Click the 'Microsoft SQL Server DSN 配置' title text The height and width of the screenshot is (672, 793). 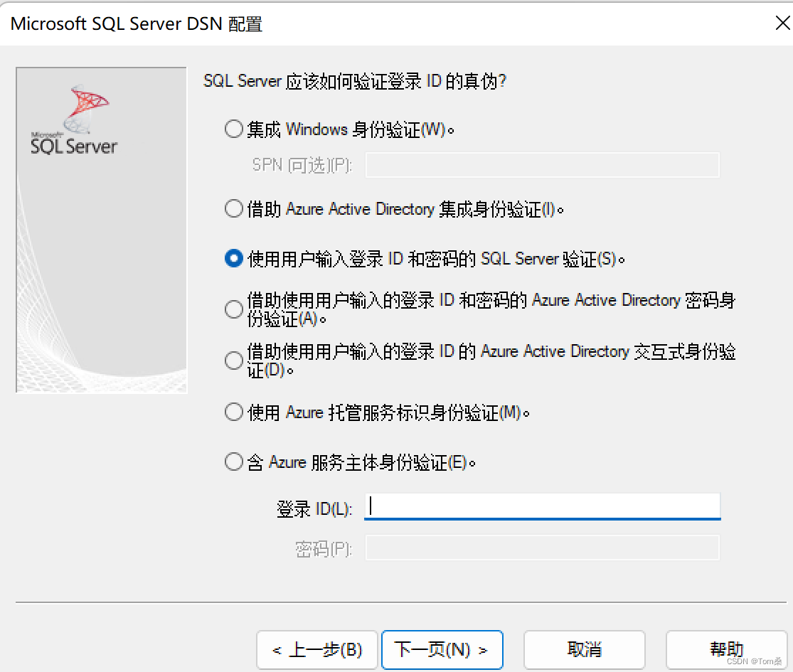point(136,23)
